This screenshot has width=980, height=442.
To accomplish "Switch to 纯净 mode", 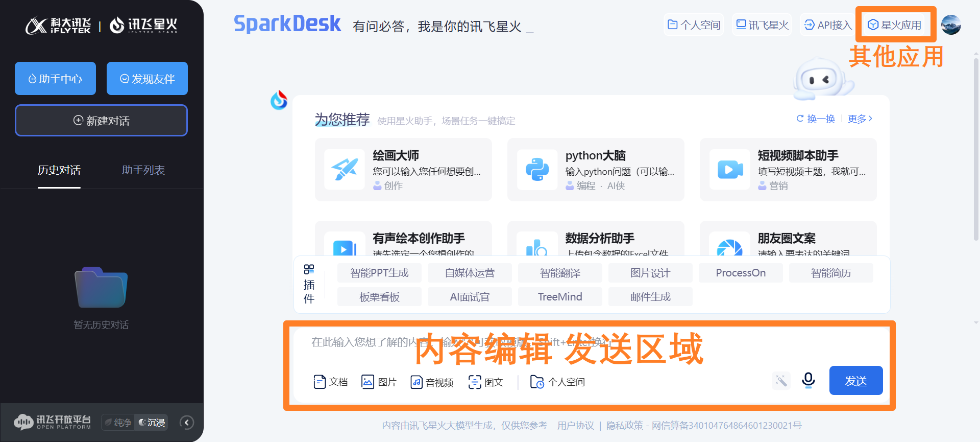I will 118,423.
